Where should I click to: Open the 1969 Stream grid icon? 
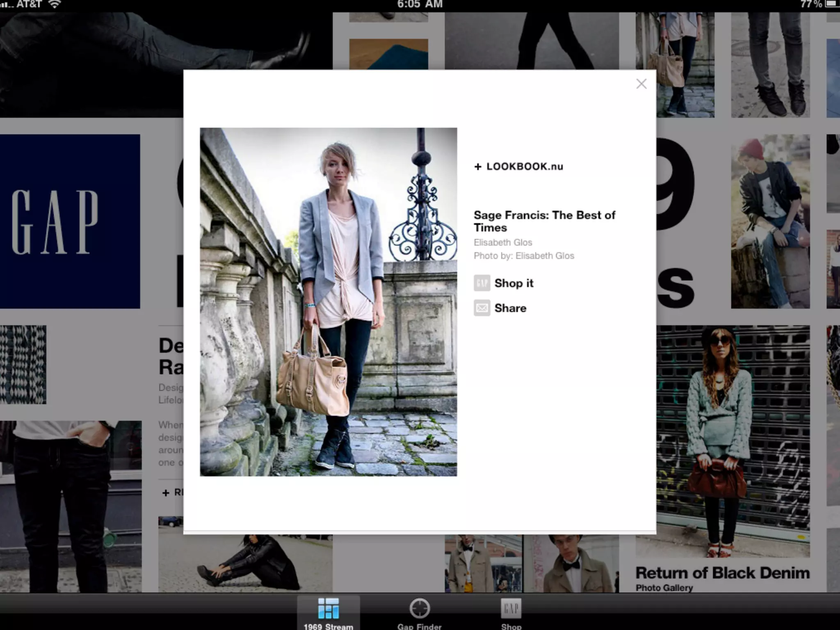328,608
